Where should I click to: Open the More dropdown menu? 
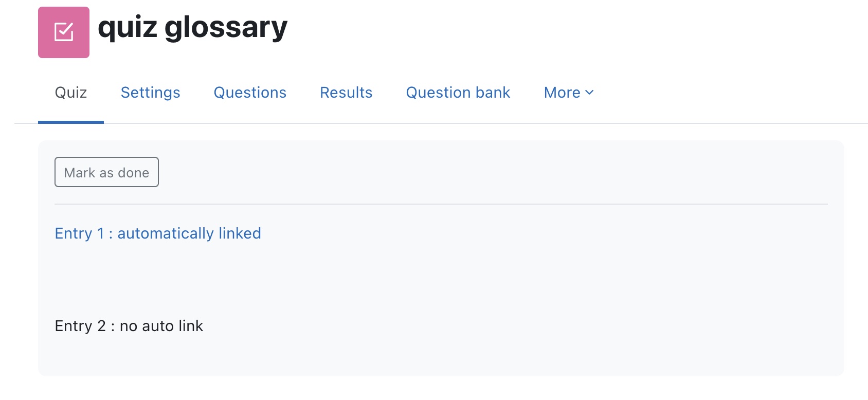[x=569, y=93]
